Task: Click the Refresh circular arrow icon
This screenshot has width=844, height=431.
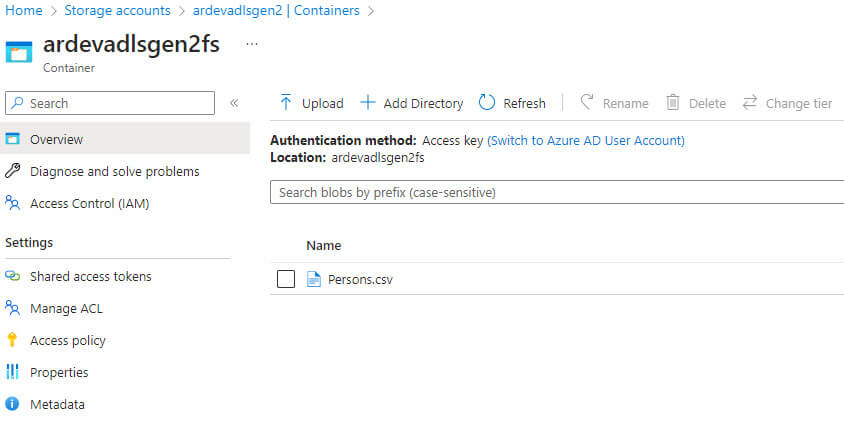Action: click(487, 103)
